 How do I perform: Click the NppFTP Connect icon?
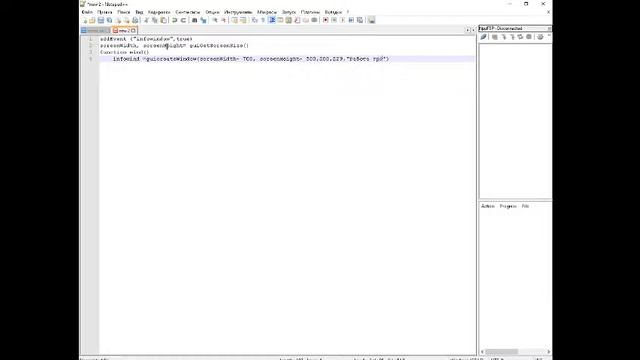click(483, 37)
